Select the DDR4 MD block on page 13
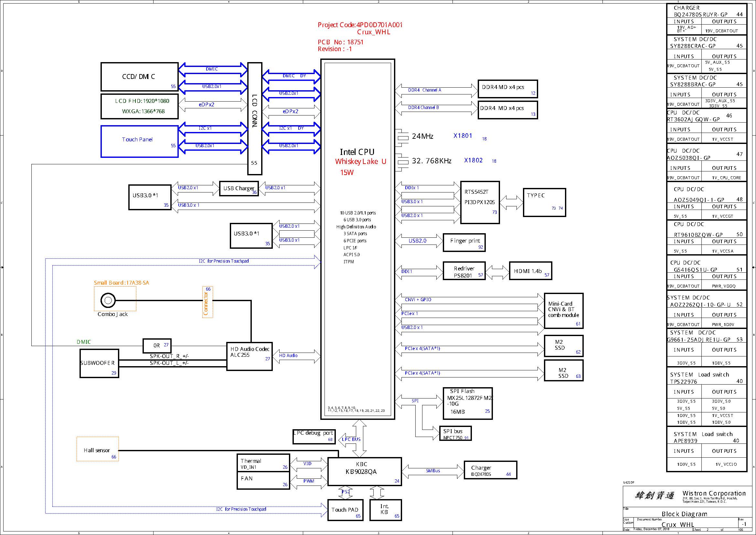Screen dimensions: 756x535 (x=507, y=110)
